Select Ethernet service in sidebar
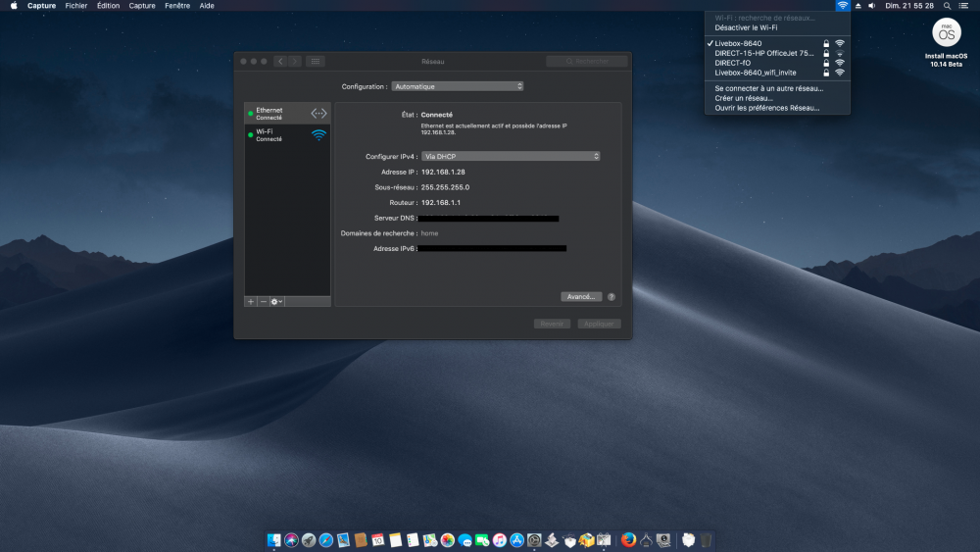This screenshot has width=980, height=552. point(287,113)
